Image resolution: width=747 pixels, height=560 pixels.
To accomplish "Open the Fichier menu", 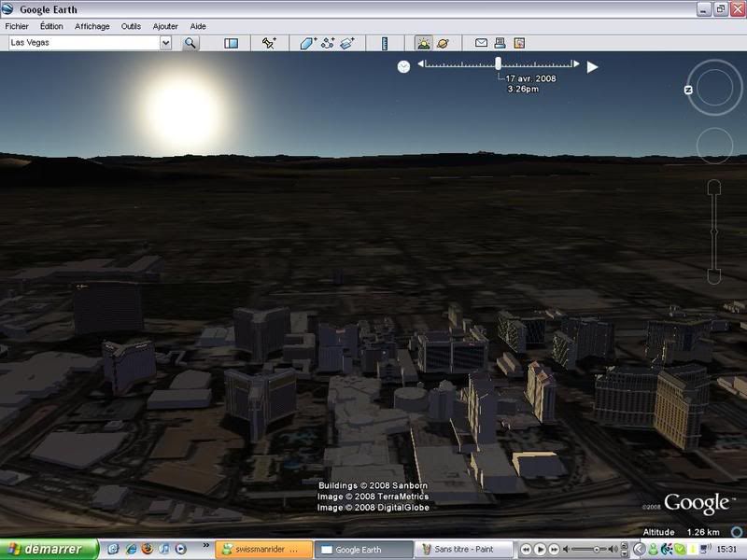I will point(18,26).
